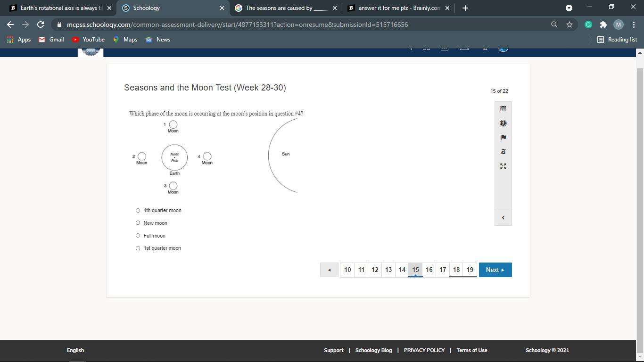
Task: Open the Chrome profile avatar M
Action: coord(619,25)
